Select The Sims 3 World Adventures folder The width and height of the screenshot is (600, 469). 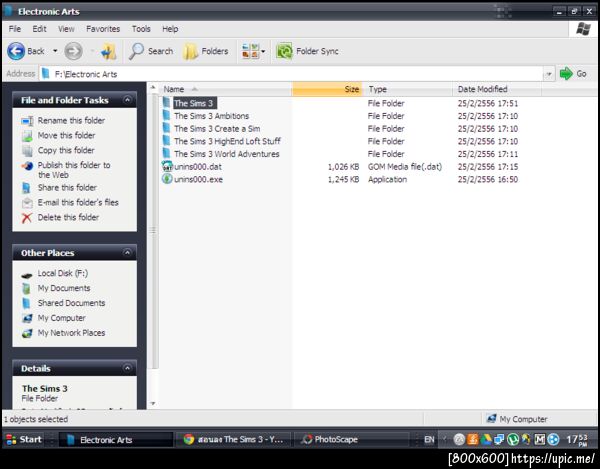pos(227,154)
